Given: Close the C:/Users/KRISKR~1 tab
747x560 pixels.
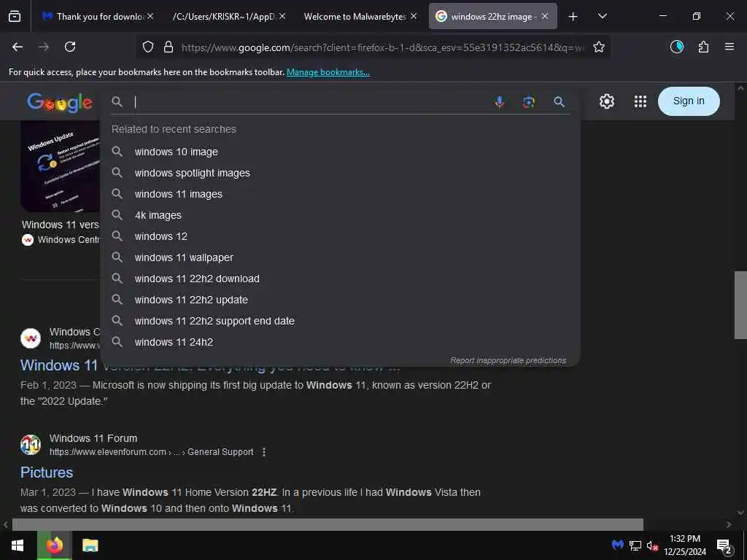Looking at the screenshot, I should (282, 16).
